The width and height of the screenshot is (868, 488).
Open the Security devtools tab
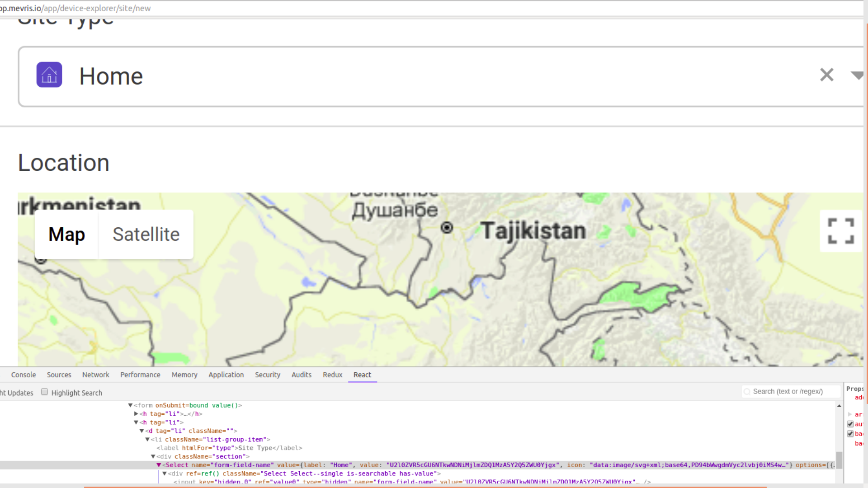click(x=268, y=375)
